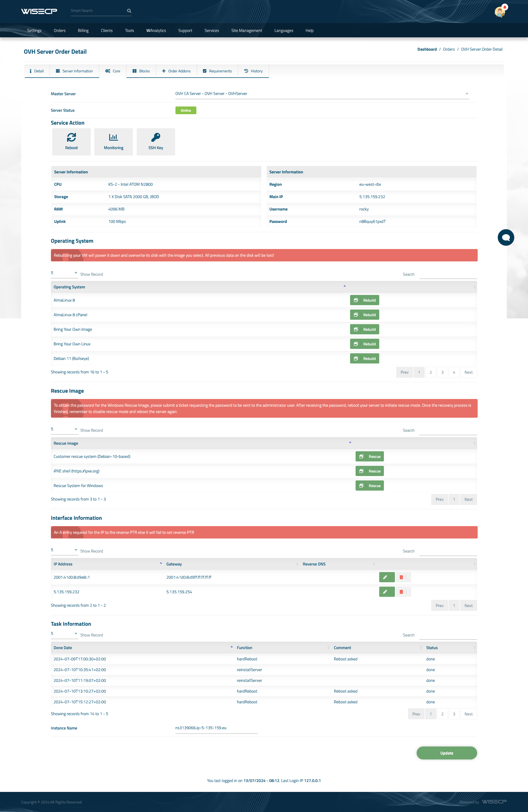Screen dimensions: 528x812
Task: Edit the 2001:41d0:8:d9e8::1 interface row
Action: [387, 577]
